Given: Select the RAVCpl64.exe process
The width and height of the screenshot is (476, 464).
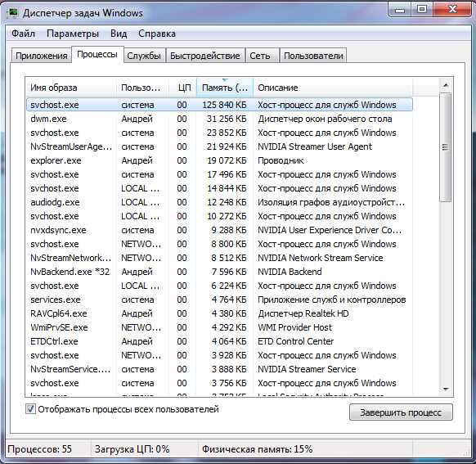Looking at the screenshot, I should [219, 313].
